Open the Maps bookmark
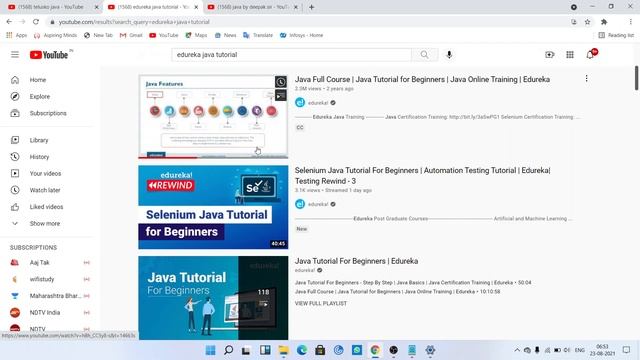640x360 pixels. coord(196,36)
